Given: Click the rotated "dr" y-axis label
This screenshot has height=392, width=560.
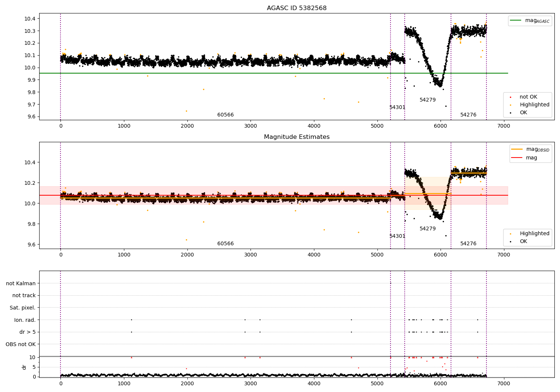Looking at the screenshot, I should [24, 367].
